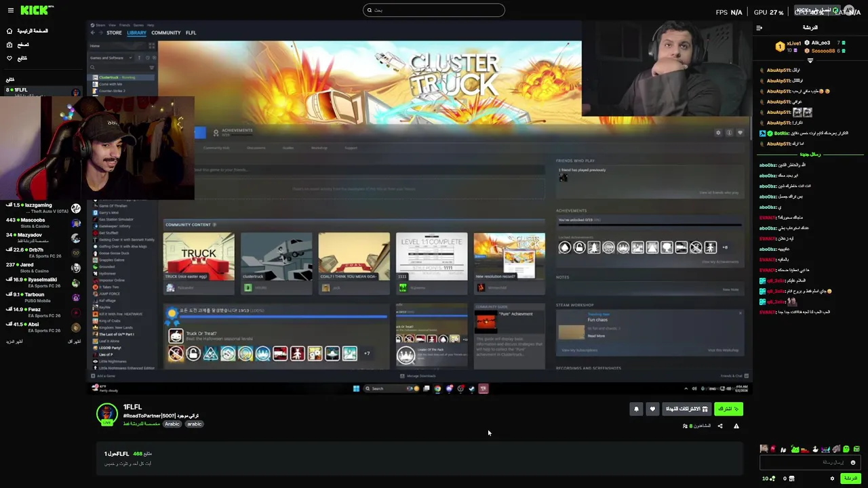Select The Last of Us Part I in library
Image resolution: width=868 pixels, height=488 pixels.
coord(116,335)
